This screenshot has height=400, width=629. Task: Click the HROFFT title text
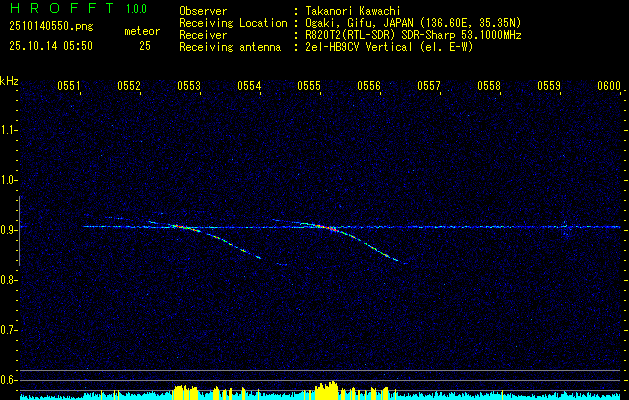tap(62, 8)
